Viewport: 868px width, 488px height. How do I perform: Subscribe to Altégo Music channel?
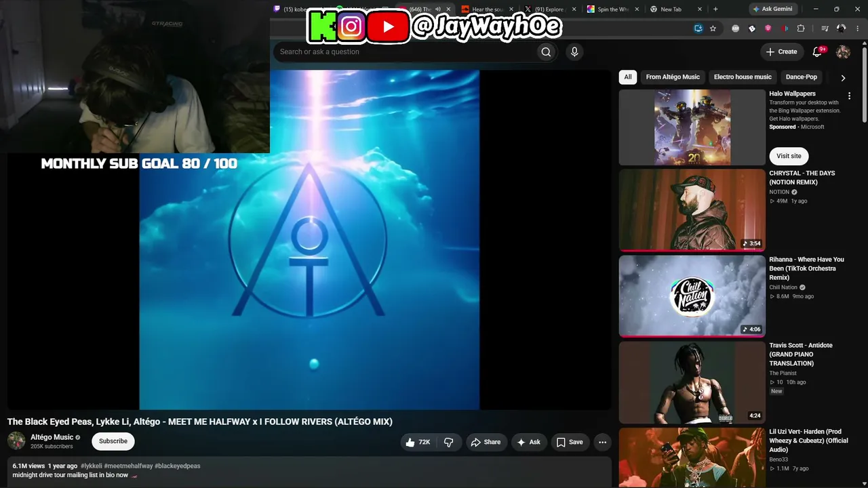[x=113, y=441]
